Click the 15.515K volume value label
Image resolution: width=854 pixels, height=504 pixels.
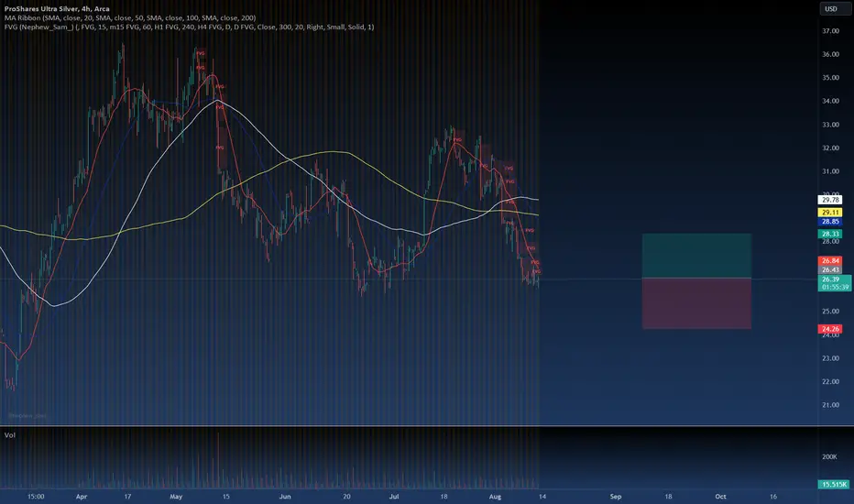(834, 485)
